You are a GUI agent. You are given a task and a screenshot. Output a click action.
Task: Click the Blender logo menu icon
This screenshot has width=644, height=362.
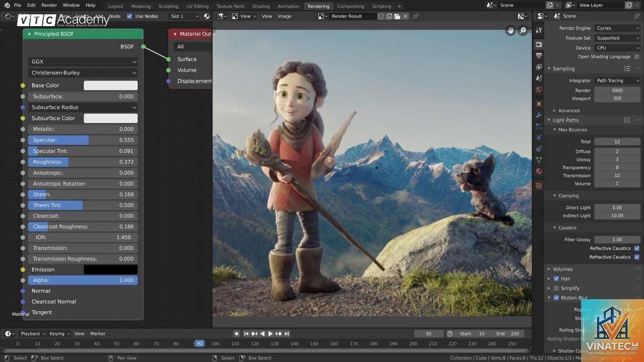[x=6, y=5]
